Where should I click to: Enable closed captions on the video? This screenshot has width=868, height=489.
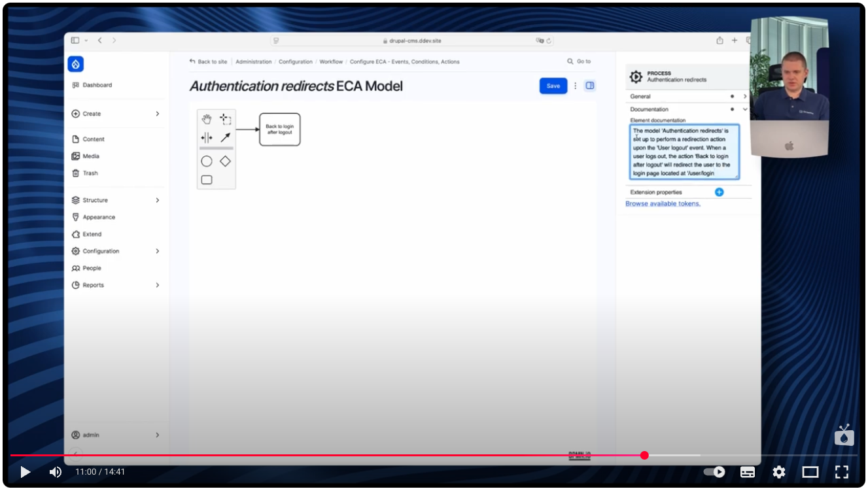(x=747, y=471)
